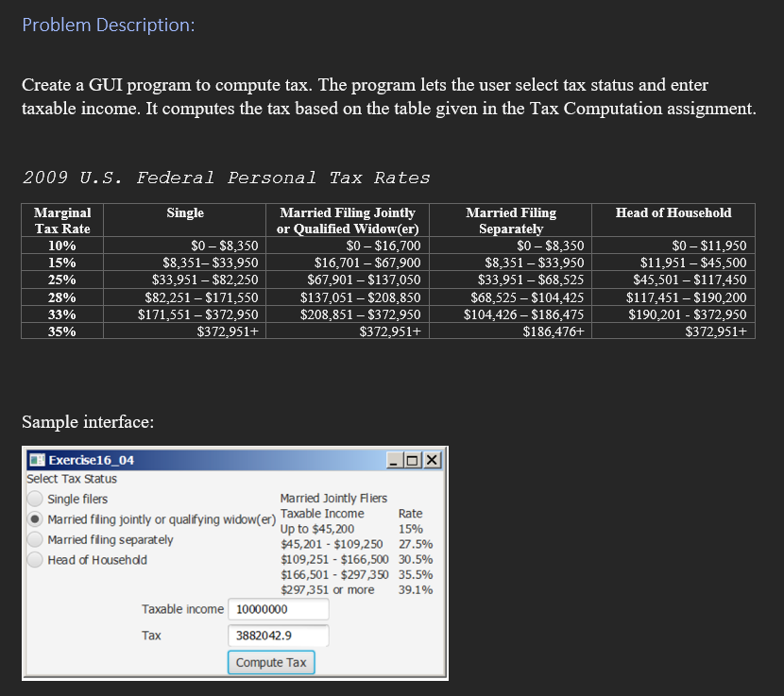784x696 pixels.
Task: Click the Compute Tax button
Action: pyautogui.click(x=271, y=662)
